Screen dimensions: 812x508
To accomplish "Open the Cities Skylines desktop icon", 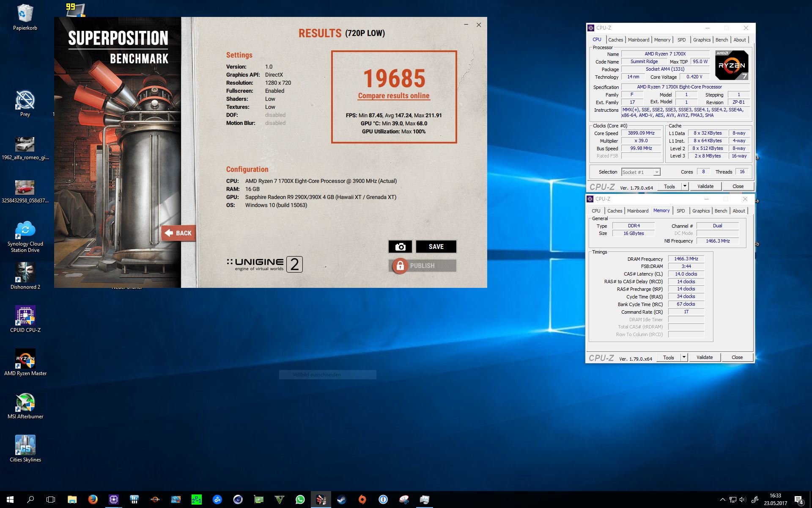I will (x=25, y=445).
